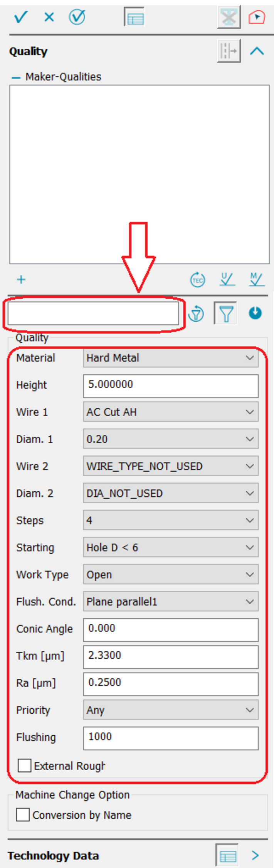Open the Steps dropdown
Viewport: 274px width, 868px height.
click(x=171, y=521)
